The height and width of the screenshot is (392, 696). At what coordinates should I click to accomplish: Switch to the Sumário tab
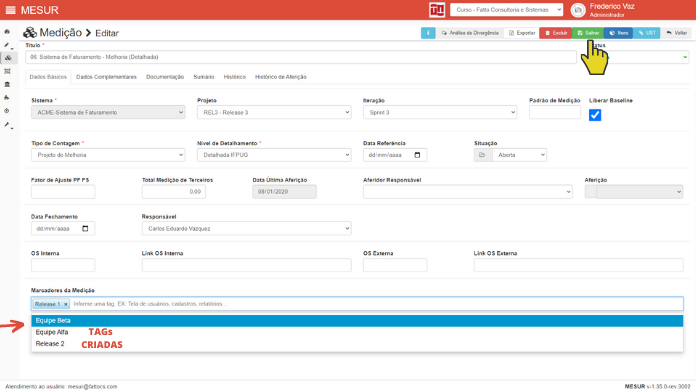click(204, 77)
